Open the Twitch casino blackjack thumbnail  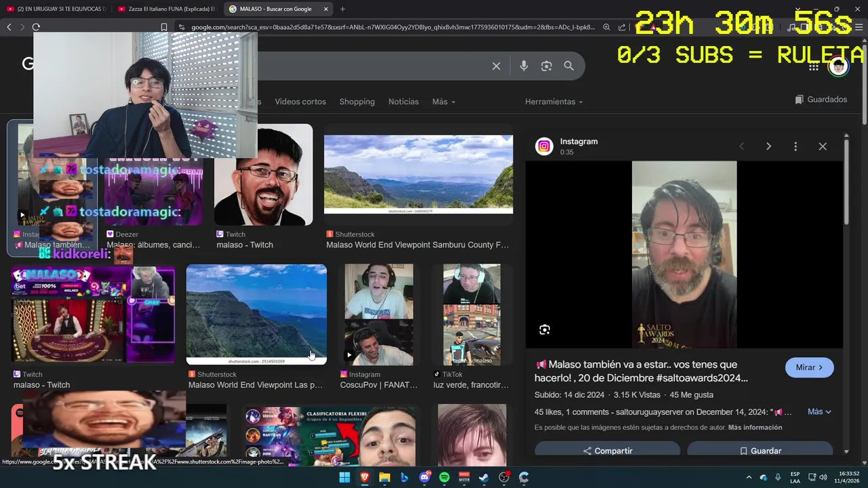93,314
